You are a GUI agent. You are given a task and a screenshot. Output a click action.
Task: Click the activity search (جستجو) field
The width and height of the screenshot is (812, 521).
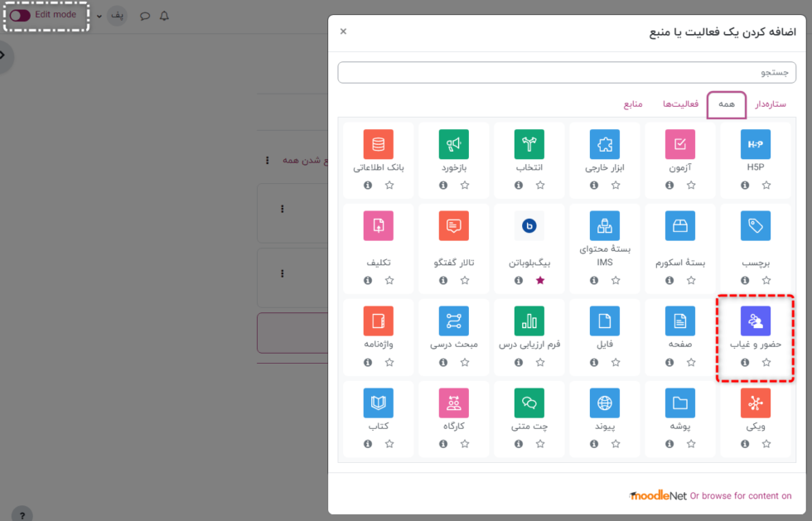pyautogui.click(x=567, y=73)
